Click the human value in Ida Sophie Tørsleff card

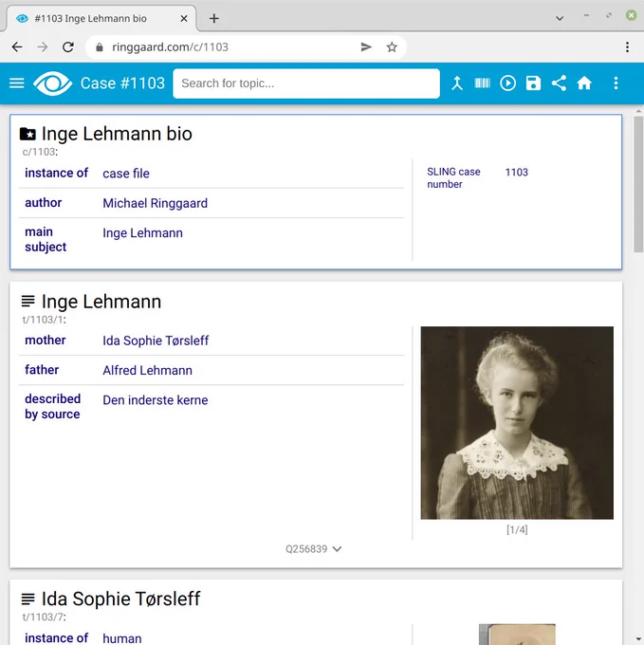(x=121, y=638)
